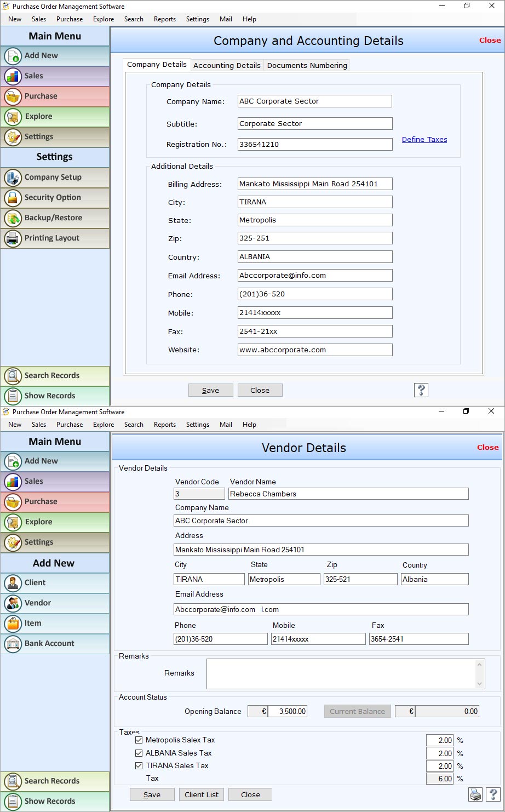This screenshot has height=812, width=505.
Task: Click Purchase basket icon in top window
Action: coord(13,96)
